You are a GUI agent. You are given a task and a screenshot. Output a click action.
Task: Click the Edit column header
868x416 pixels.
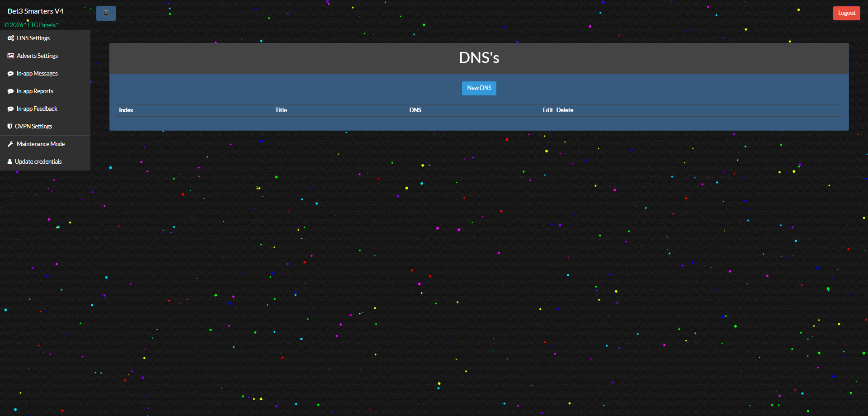(547, 110)
